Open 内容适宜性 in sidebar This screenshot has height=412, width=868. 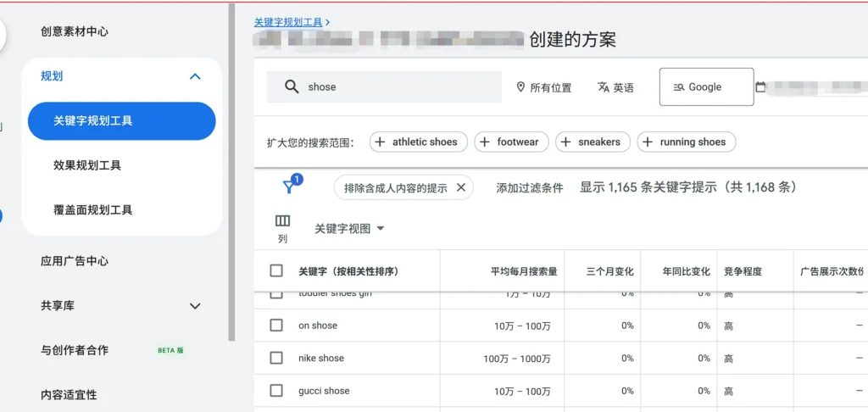(69, 395)
